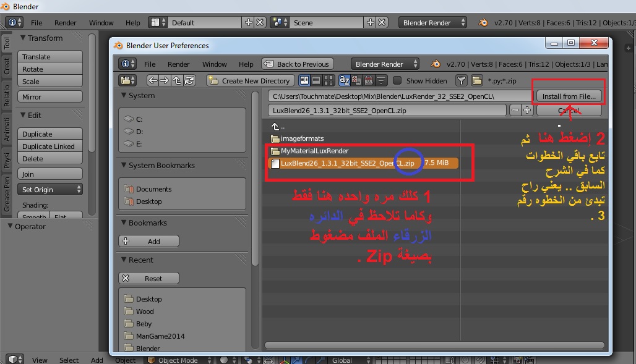Go to parent directory using up-arrow icon

(177, 81)
